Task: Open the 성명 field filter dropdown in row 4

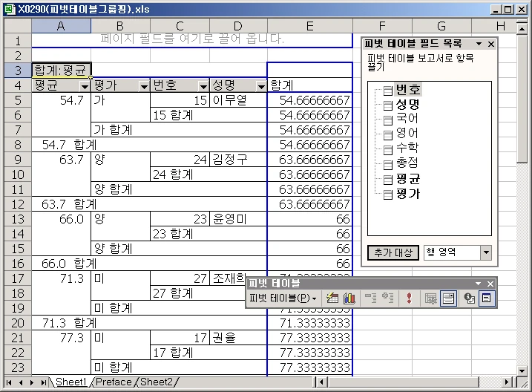Action: (261, 87)
